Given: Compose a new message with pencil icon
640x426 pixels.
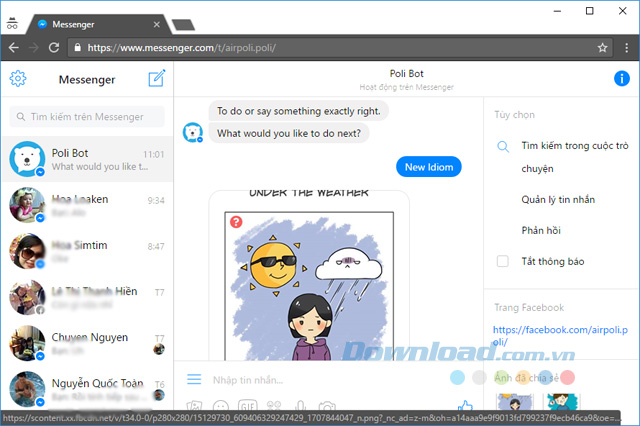Looking at the screenshot, I should point(156,80).
